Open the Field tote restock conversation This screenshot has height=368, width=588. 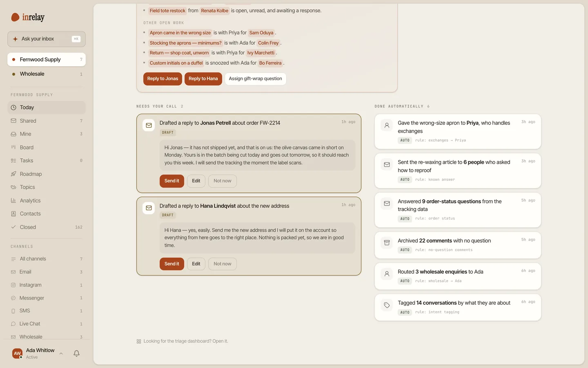pos(167,11)
